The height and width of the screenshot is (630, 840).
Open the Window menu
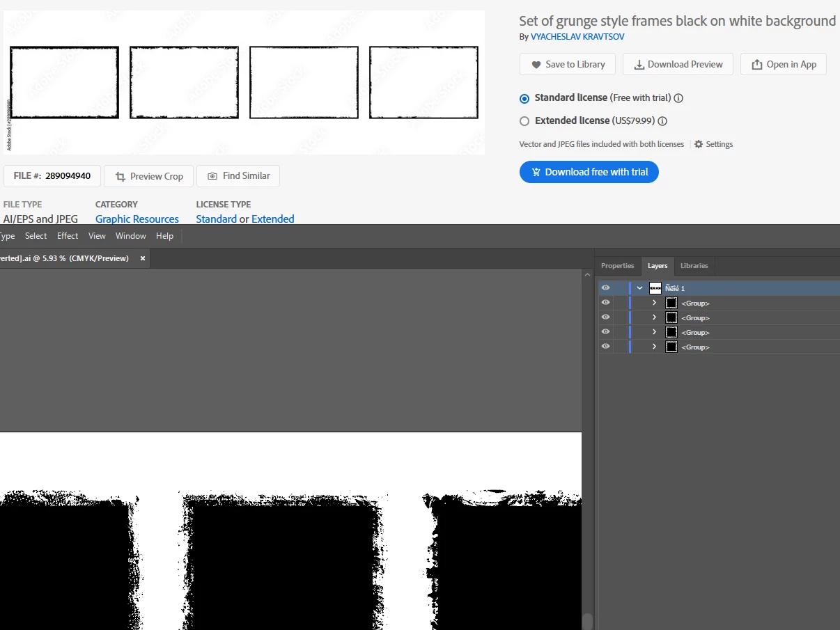click(x=131, y=236)
